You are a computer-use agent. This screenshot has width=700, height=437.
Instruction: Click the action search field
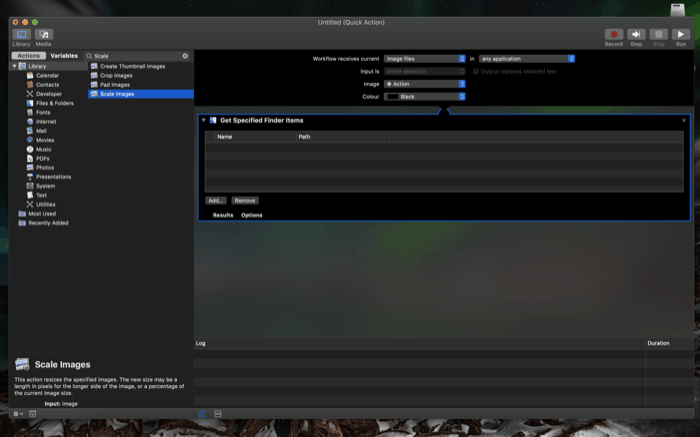tap(136, 56)
